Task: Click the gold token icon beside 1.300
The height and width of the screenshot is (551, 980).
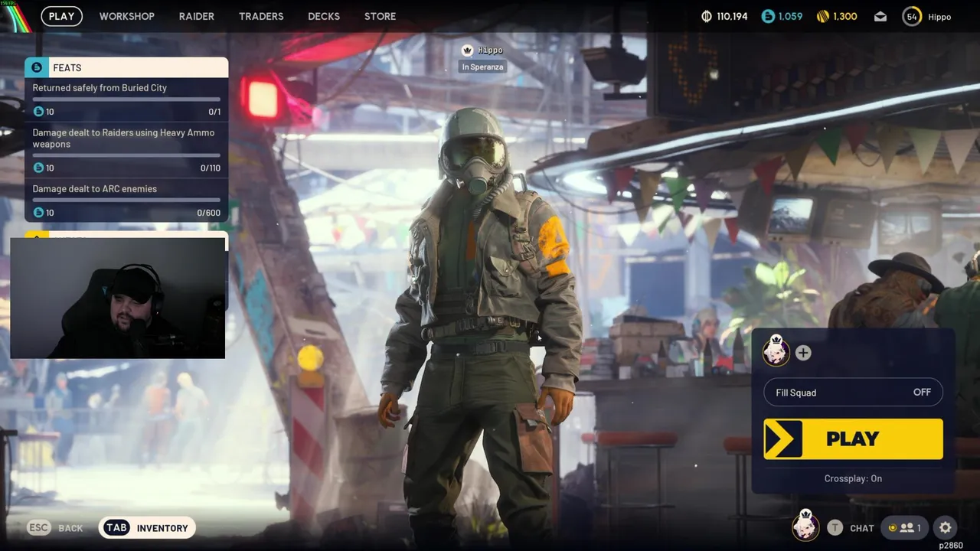Action: point(823,16)
